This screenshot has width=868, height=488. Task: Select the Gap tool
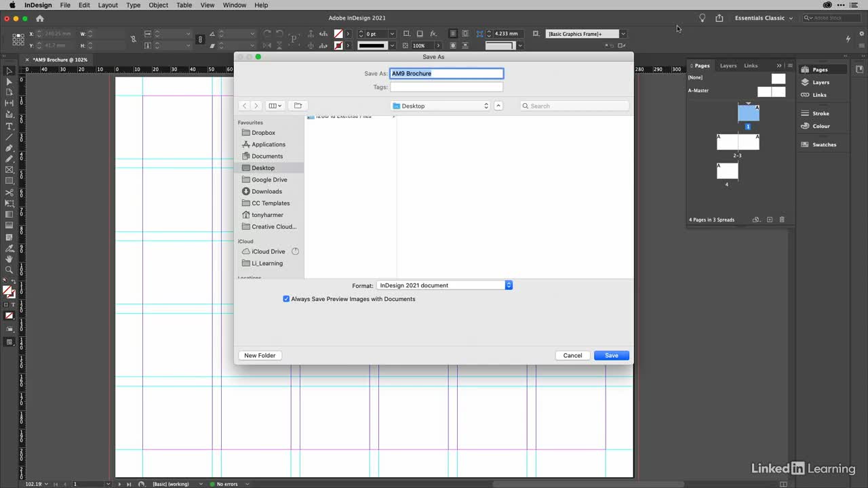tap(9, 103)
